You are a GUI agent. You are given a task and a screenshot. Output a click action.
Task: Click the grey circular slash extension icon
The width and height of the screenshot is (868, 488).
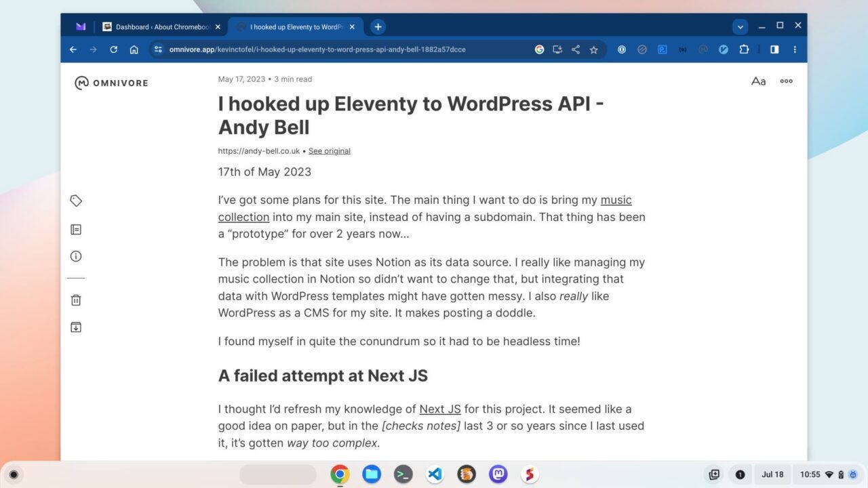pos(642,49)
